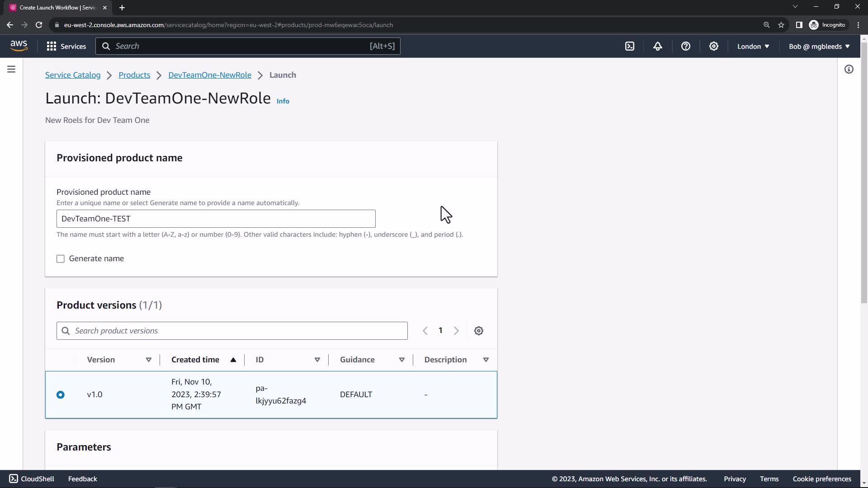Open the Version column filter arrow
The image size is (868, 488).
tap(148, 360)
